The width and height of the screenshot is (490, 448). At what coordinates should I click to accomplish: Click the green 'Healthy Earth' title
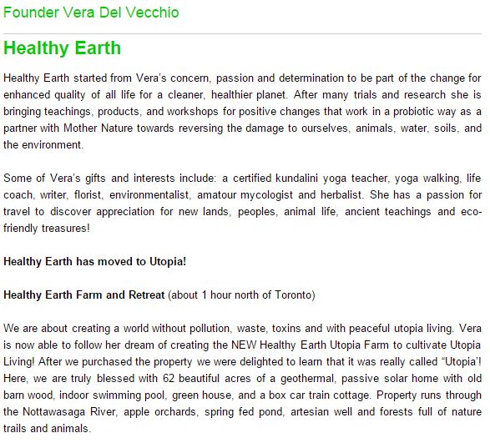pyautogui.click(x=62, y=48)
